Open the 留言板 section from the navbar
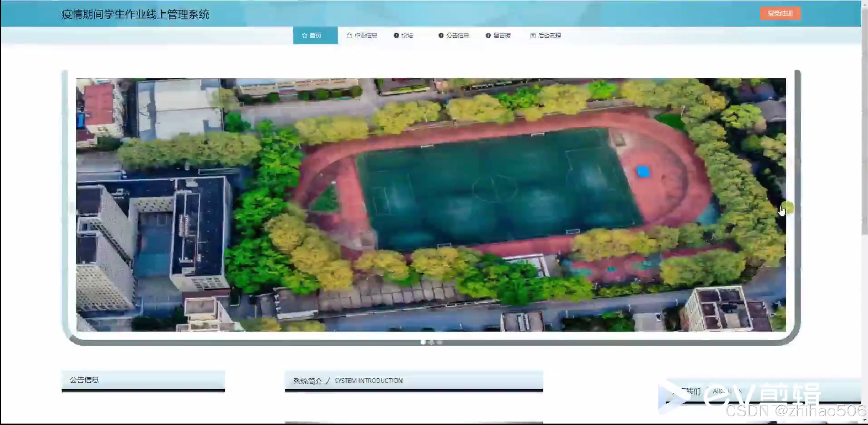868x425 pixels. pos(502,35)
